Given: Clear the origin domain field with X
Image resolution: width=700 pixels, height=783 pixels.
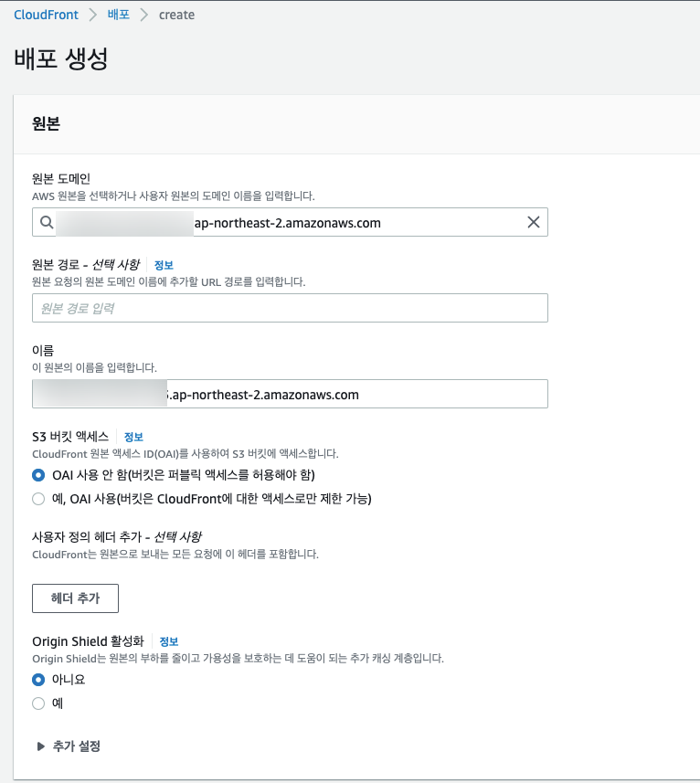Looking at the screenshot, I should pyautogui.click(x=534, y=223).
